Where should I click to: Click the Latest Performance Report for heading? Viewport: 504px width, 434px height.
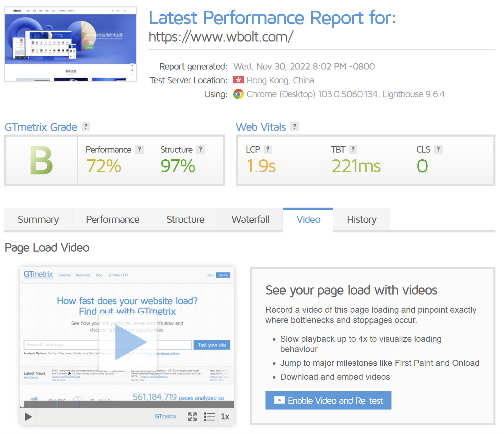coord(272,18)
